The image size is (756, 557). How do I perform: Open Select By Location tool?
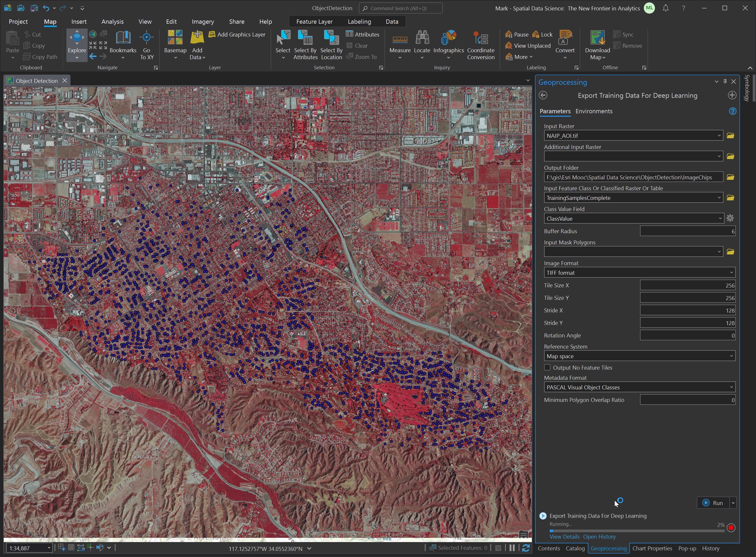tap(331, 38)
